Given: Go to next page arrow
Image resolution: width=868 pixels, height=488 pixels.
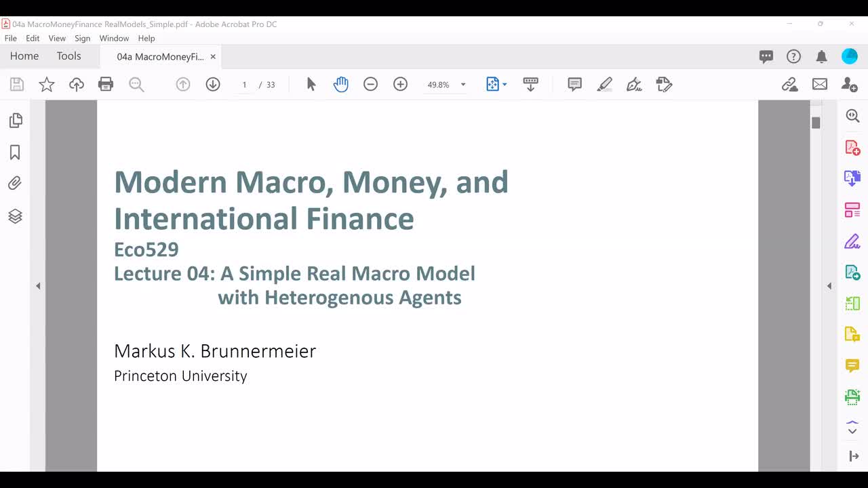Looking at the screenshot, I should [213, 85].
